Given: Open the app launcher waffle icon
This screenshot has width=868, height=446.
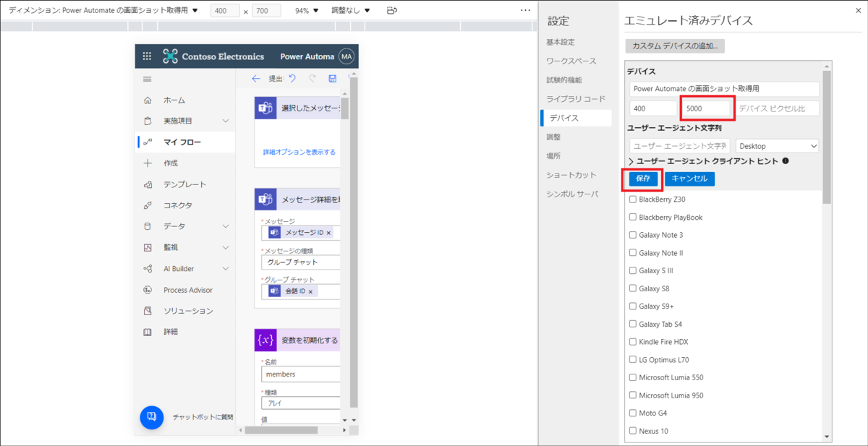Looking at the screenshot, I should 148,56.
